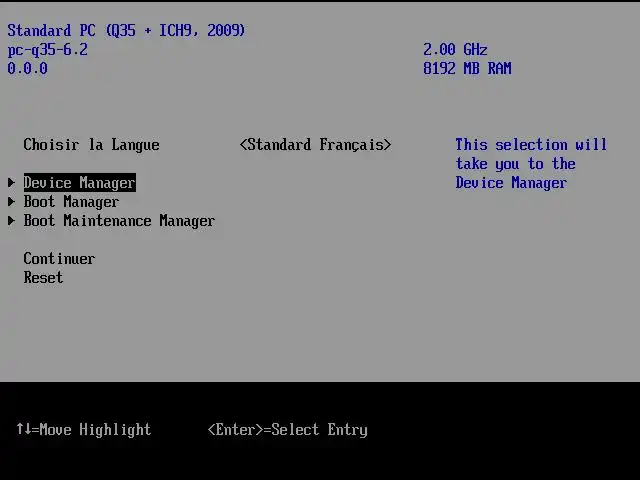Screen dimensions: 640x480
Task: Select the Continuer option
Action: coord(59,258)
